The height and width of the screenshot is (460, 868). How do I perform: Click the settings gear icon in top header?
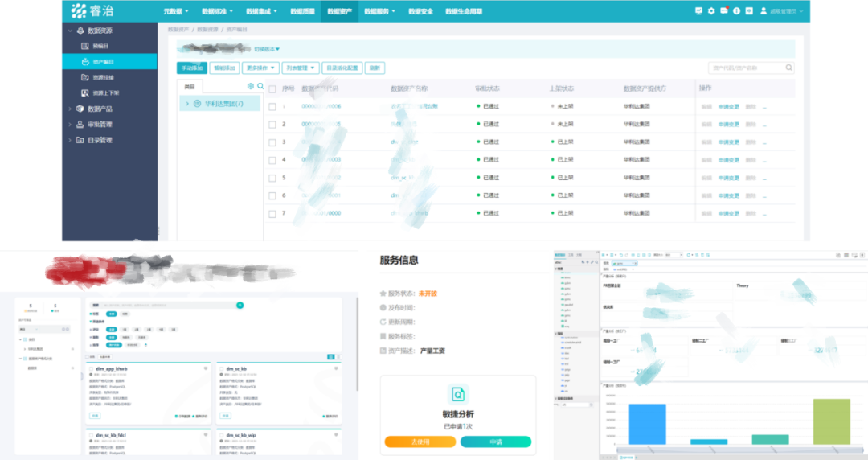click(711, 11)
